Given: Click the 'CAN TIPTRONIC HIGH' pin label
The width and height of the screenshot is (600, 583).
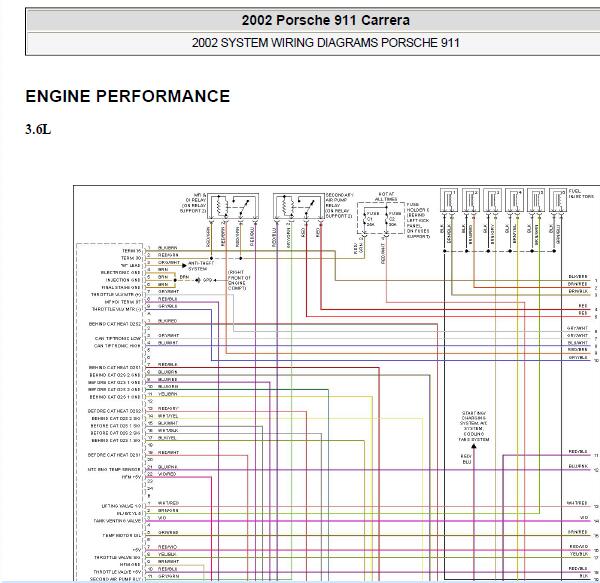Looking at the screenshot, I should [117, 346].
